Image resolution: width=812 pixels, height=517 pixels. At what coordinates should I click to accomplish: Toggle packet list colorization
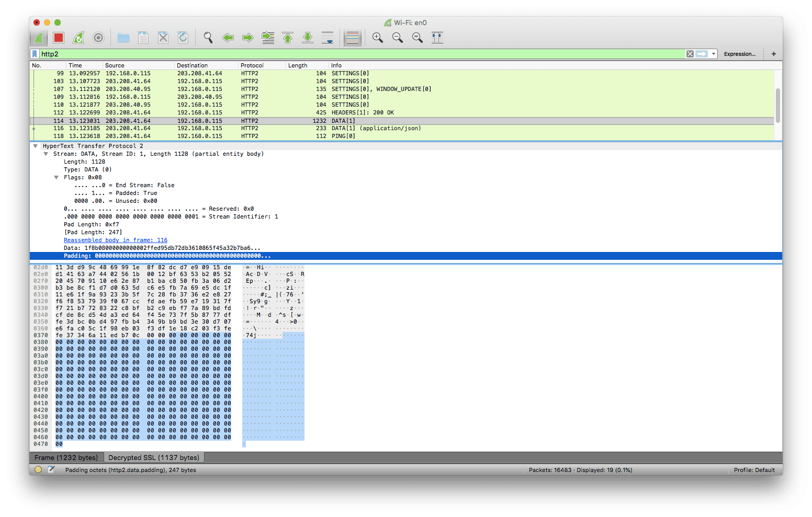pyautogui.click(x=353, y=38)
